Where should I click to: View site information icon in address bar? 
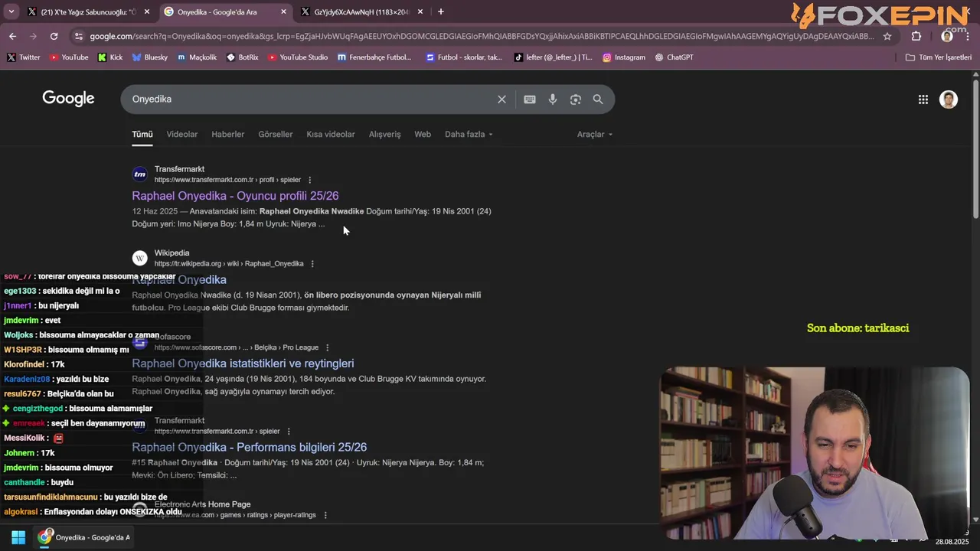pyautogui.click(x=78, y=36)
